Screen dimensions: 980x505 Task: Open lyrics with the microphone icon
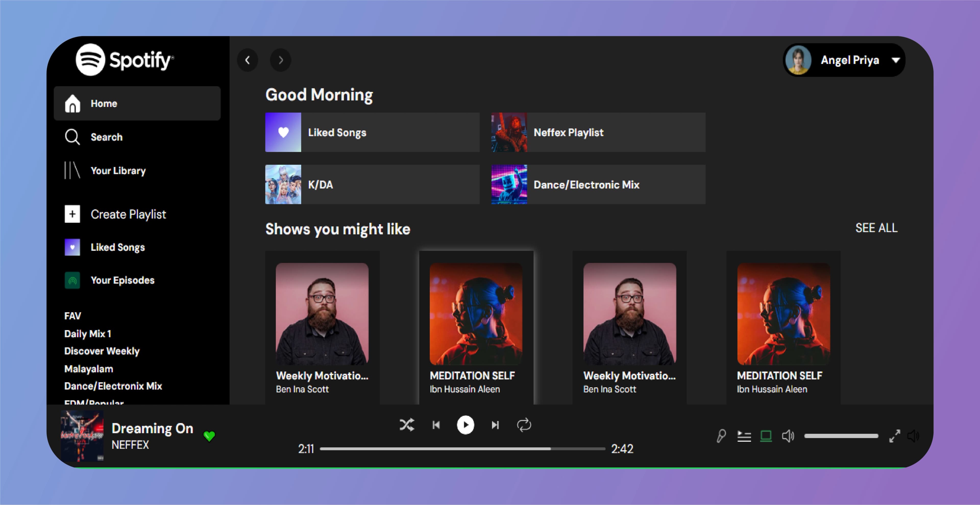coord(721,436)
